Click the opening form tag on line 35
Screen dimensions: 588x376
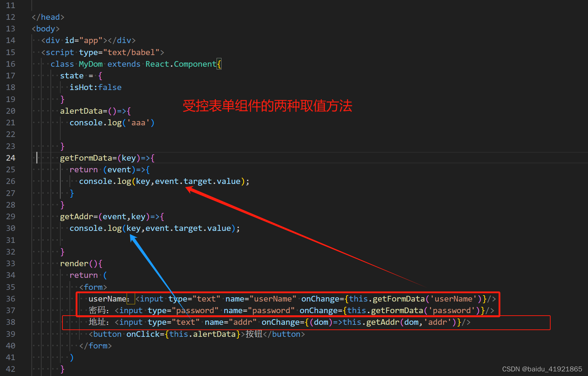click(93, 287)
